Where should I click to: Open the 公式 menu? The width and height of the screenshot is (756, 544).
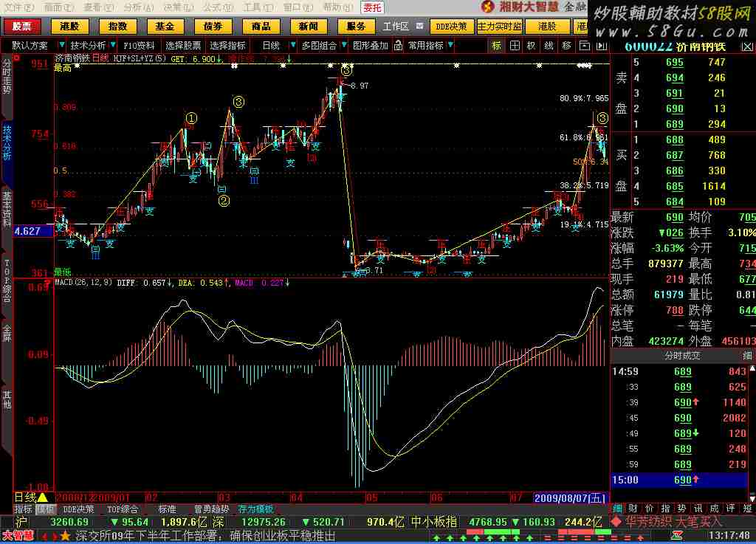coord(213,7)
